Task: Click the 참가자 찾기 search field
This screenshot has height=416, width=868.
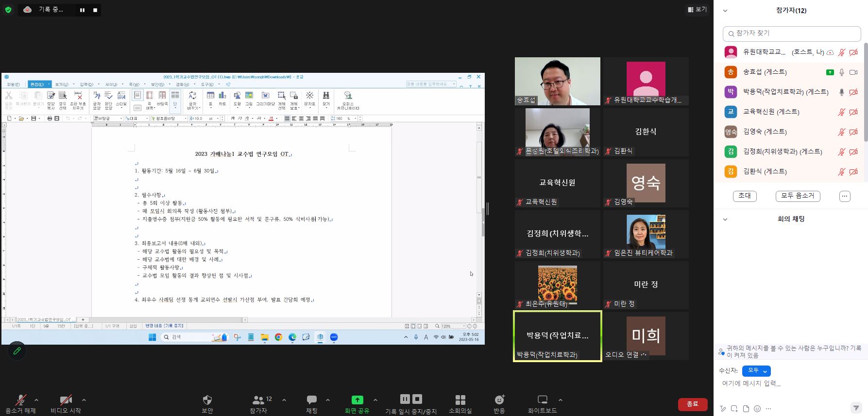Action: pyautogui.click(x=792, y=33)
